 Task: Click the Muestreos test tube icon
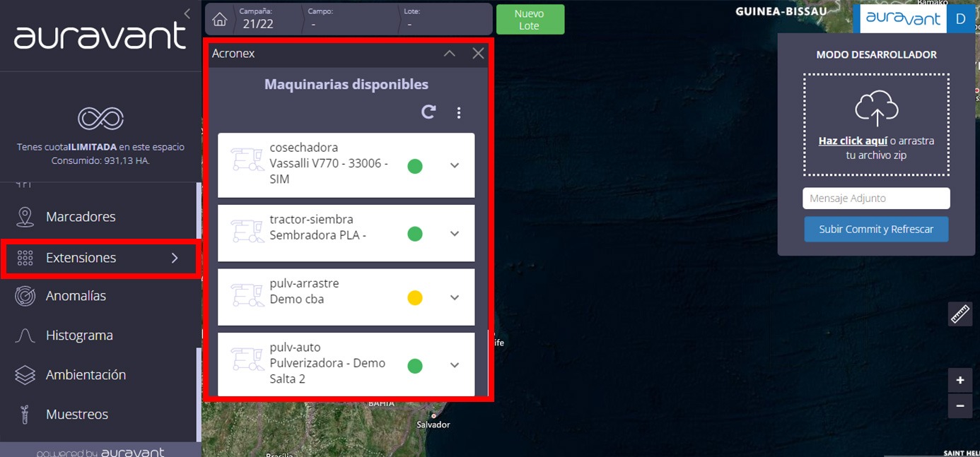click(x=24, y=415)
